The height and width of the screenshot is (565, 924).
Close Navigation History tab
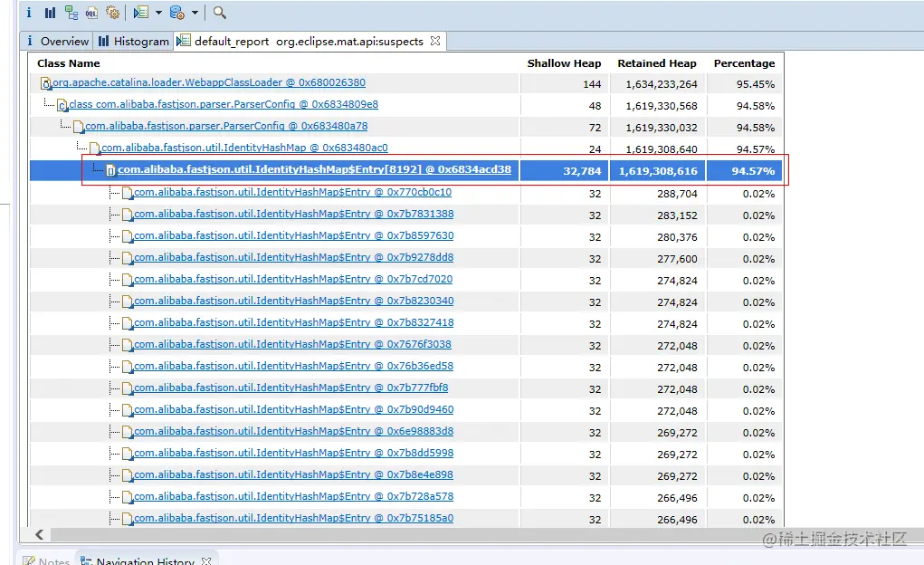pyautogui.click(x=206, y=560)
